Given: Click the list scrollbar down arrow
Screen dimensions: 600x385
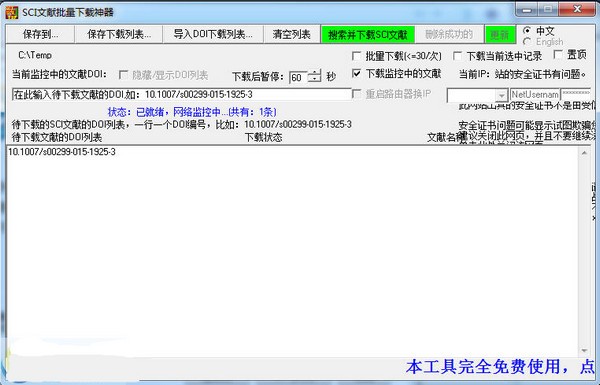Looking at the screenshot, I should 584,350.
